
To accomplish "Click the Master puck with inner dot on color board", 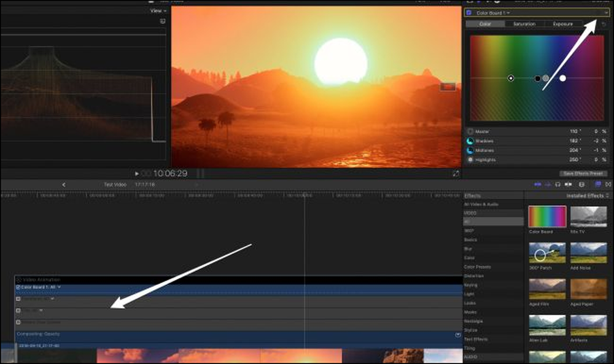I will click(x=511, y=79).
